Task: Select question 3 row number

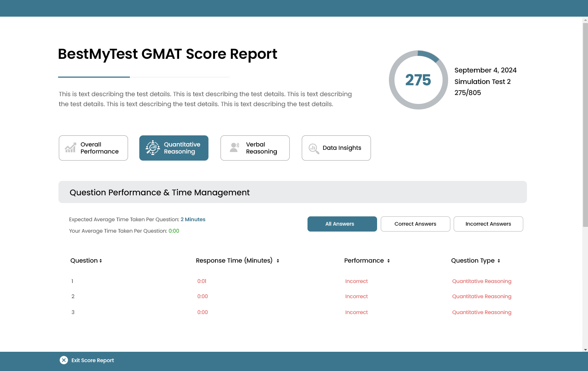Action: (73, 312)
